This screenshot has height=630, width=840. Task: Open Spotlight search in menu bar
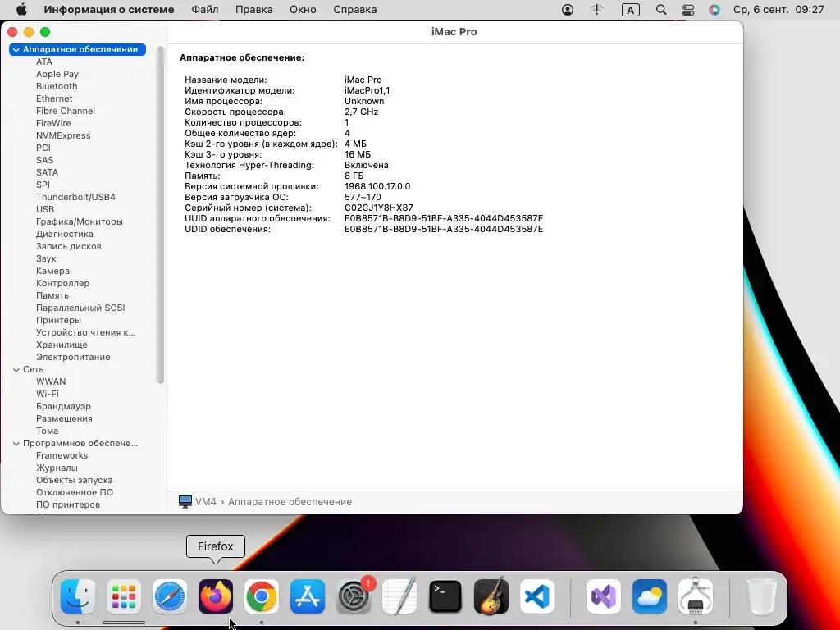point(661,10)
